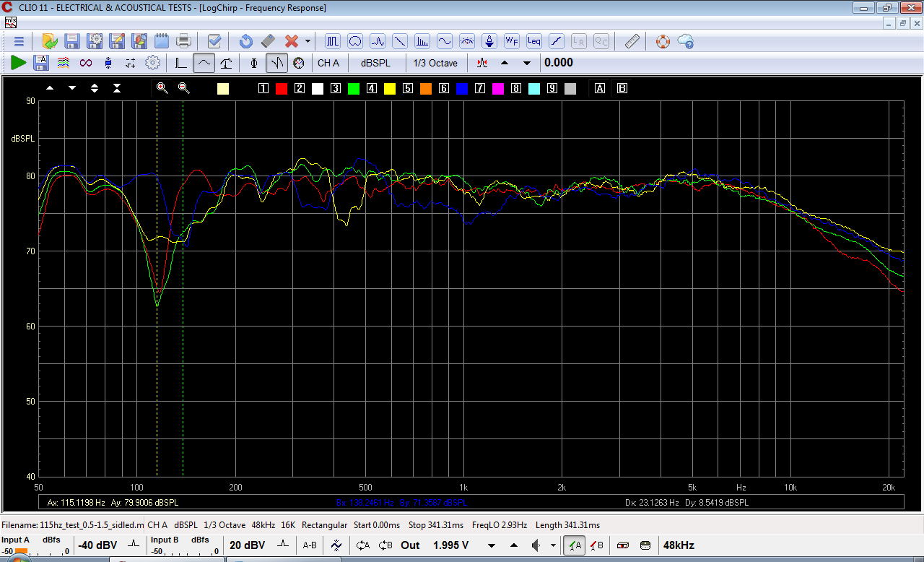Select the pale yellow main curve swatch

223,88
